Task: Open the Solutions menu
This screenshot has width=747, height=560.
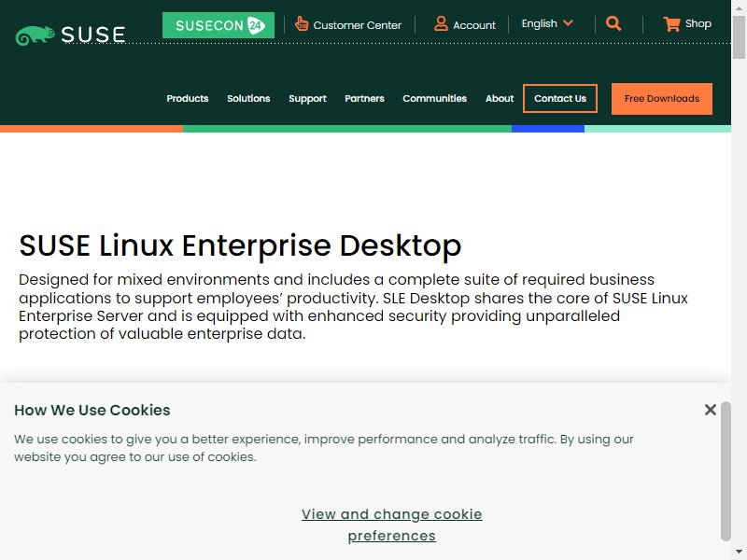Action: coord(248,99)
